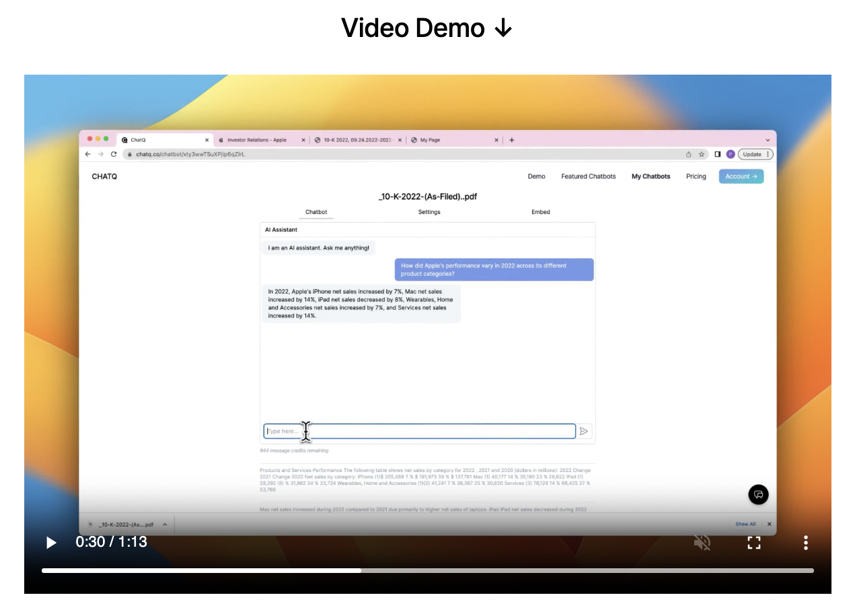Click Show All downloads
Screen dimensions: 853x616
coord(745,524)
